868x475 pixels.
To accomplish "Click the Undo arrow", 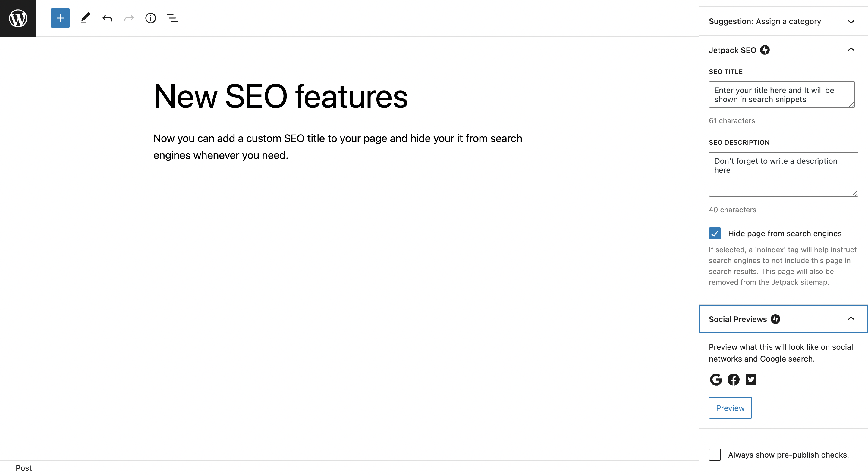I will [107, 18].
